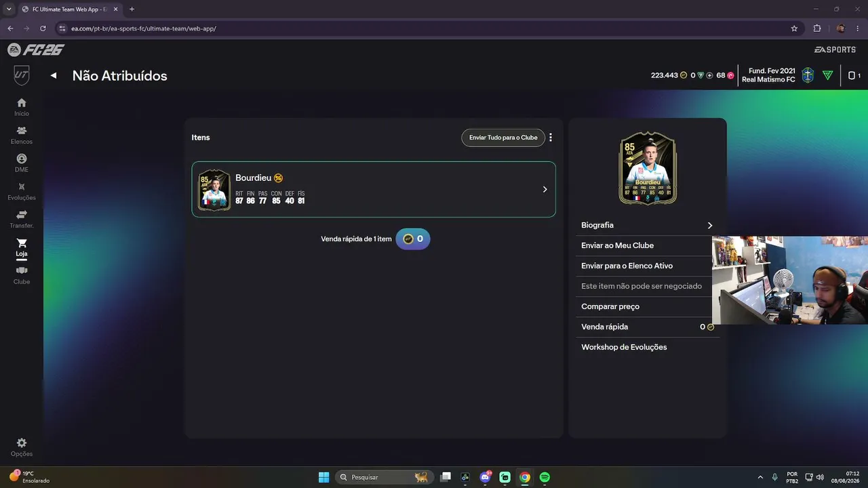Open the Biografia chevron
868x488 pixels.
(710, 225)
